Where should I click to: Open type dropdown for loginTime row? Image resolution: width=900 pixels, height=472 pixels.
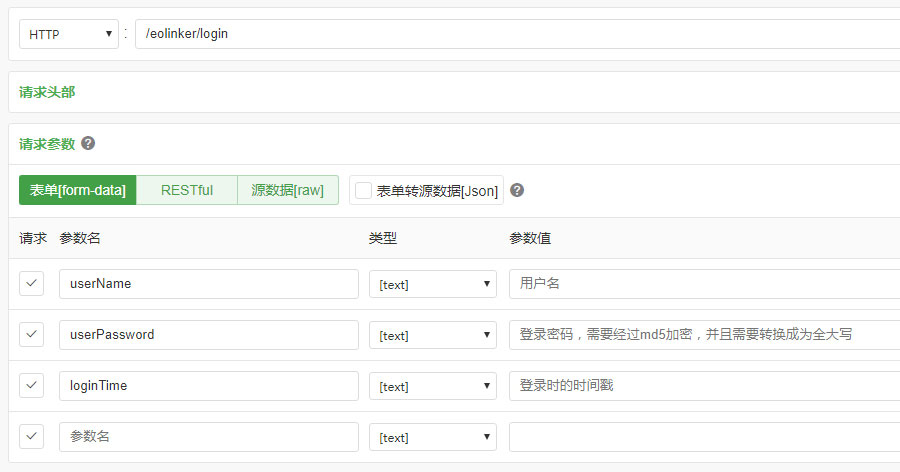(433, 386)
